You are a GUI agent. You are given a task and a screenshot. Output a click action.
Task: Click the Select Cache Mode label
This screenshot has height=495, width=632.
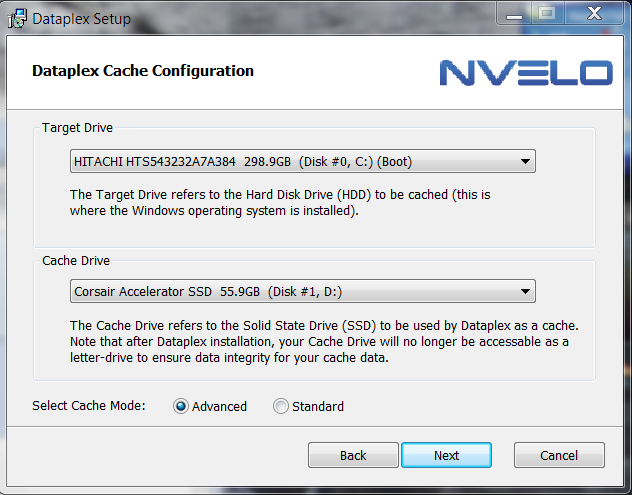point(89,406)
